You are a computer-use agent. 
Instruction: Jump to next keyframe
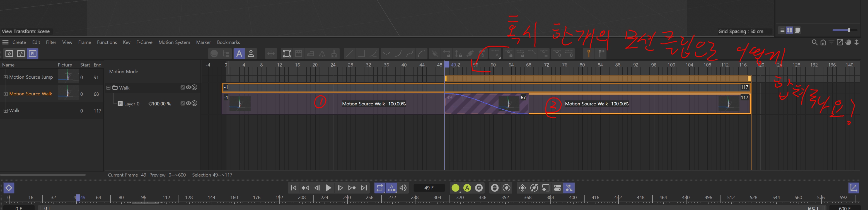[352, 188]
